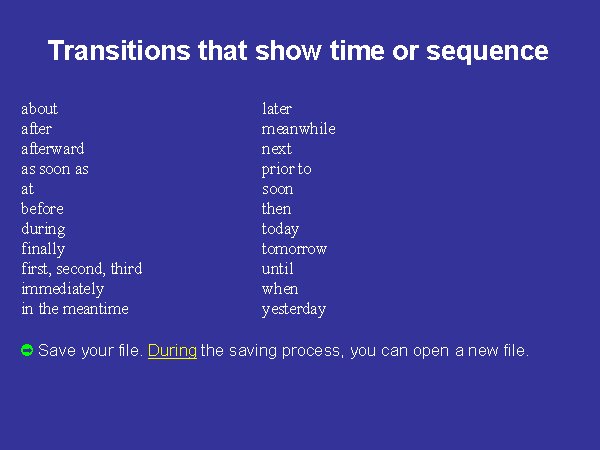The height and width of the screenshot is (450, 600).
Task: Click the word "yesterday" at the column bottom
Action: click(293, 309)
